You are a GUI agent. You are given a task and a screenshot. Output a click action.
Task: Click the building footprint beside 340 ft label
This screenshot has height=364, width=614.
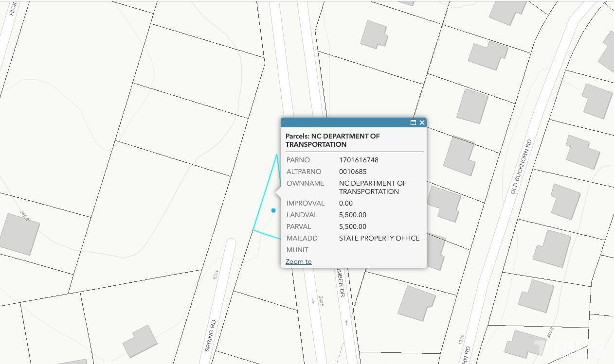[19, 234]
